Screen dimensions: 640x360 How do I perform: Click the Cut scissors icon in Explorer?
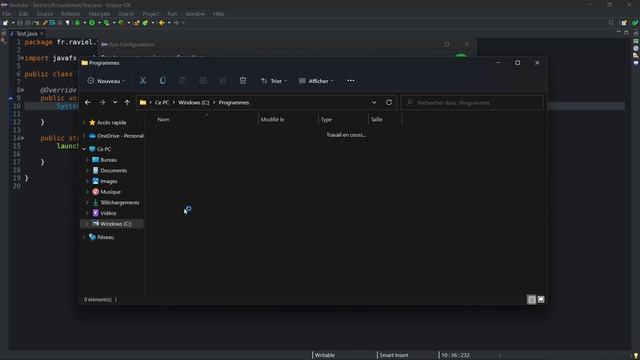[x=143, y=81]
